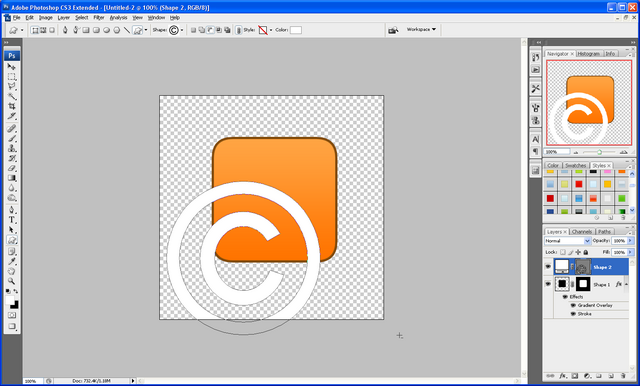Click the Shape 2 vector mask thumbnail
The height and width of the screenshot is (386, 640).
tap(583, 267)
